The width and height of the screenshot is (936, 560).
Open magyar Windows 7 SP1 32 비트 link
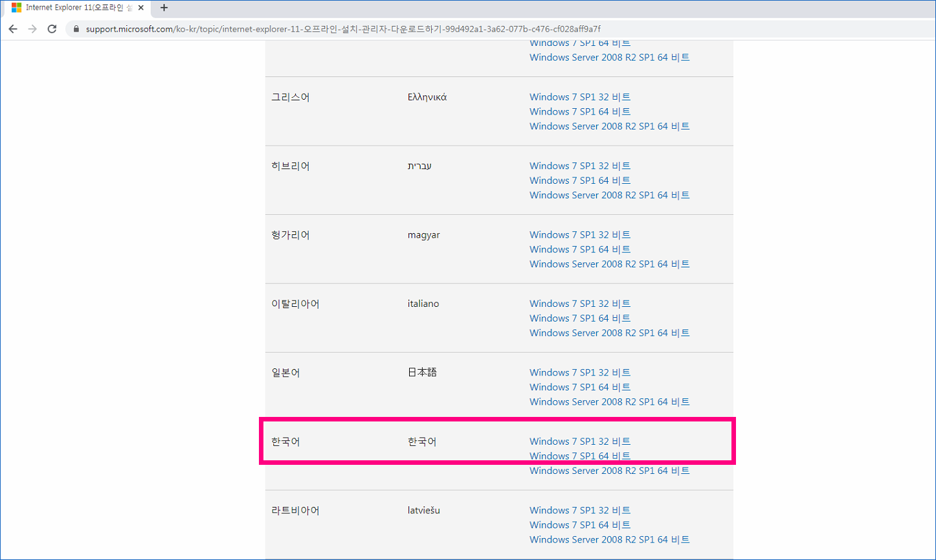pos(580,235)
